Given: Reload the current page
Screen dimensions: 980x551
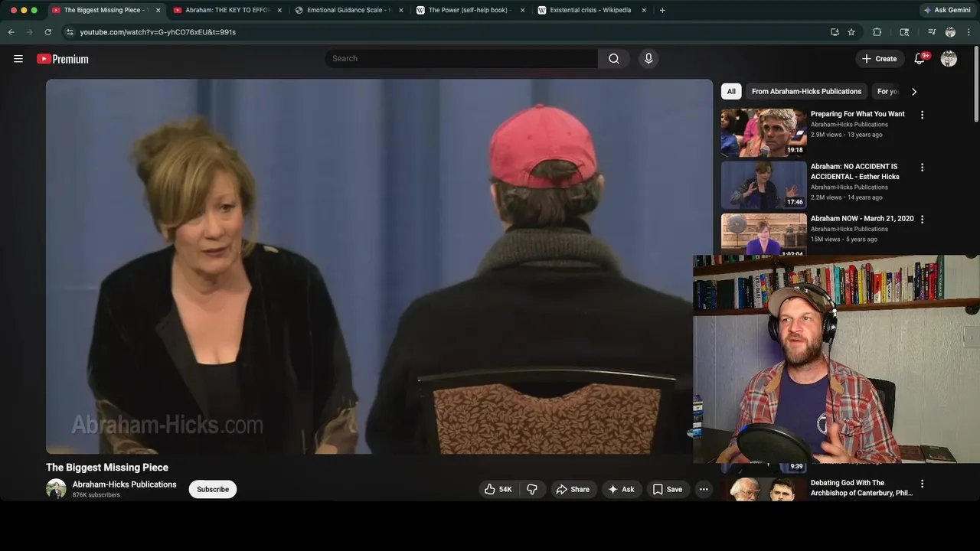Looking at the screenshot, I should pyautogui.click(x=47, y=32).
